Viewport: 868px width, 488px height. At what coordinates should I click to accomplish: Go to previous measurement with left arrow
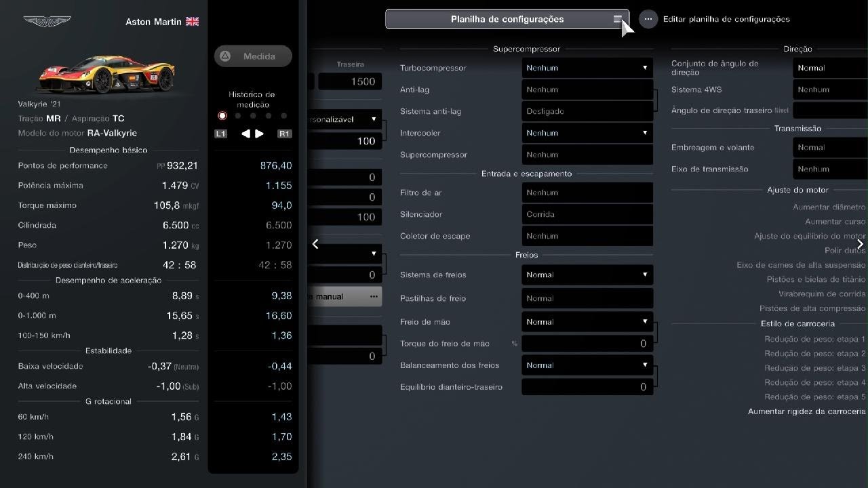coord(245,134)
